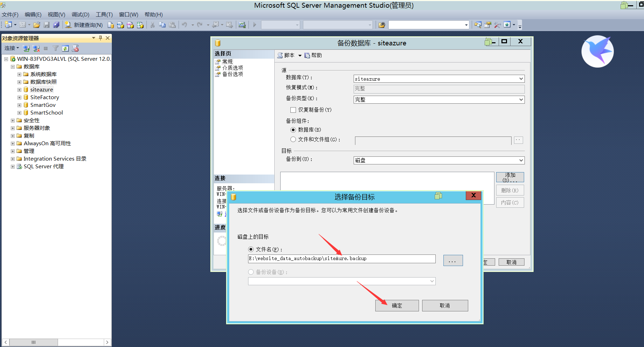
Task: Click the Save toolbar icon
Action: tap(46, 25)
